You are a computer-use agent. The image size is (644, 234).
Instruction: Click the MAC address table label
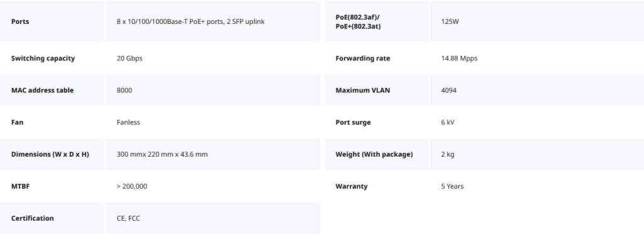tap(42, 91)
